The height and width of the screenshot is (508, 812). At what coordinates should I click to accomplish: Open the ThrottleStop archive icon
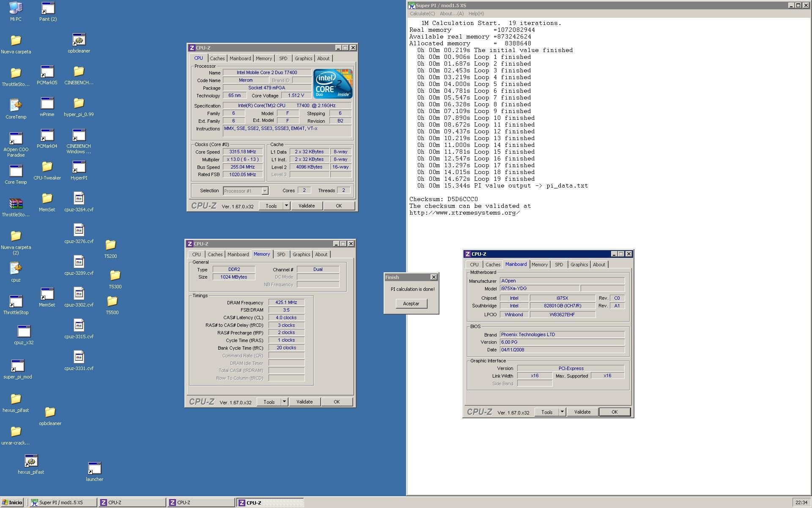(16, 204)
